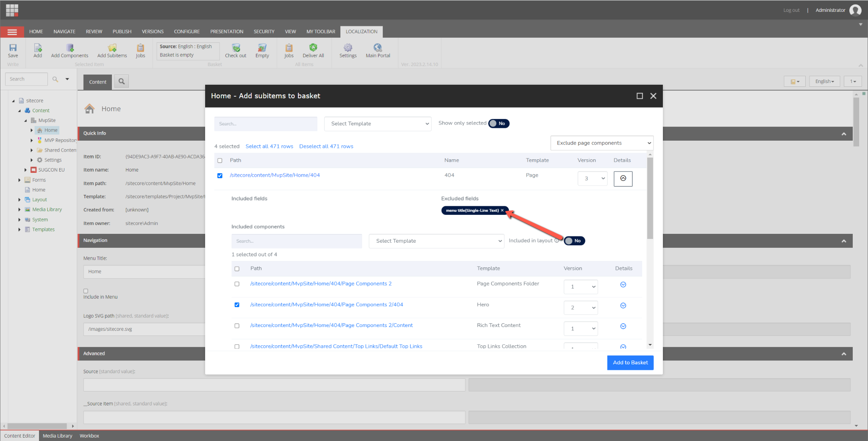Uncheck the Page Components 2/404 Hero row
This screenshot has width=868, height=441.
click(x=237, y=305)
